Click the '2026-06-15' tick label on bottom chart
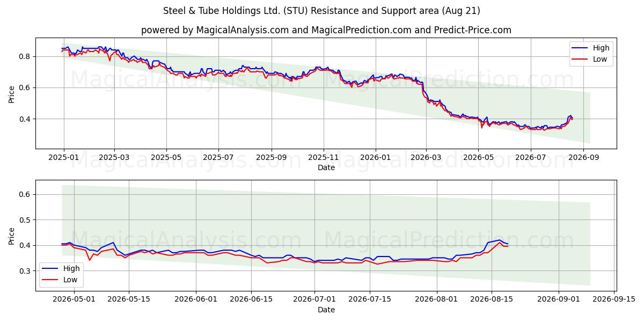The height and width of the screenshot is (322, 644). coord(251,300)
